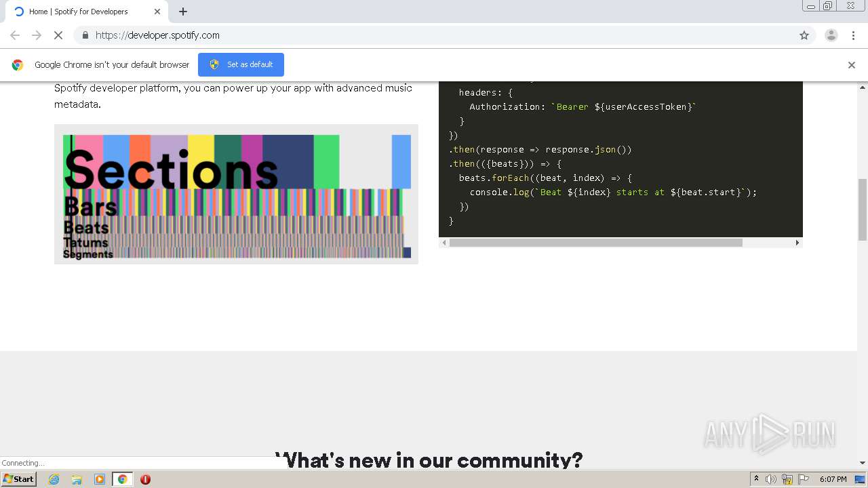Close the Spotify for Developers tab
868x488 pixels.
pos(157,12)
